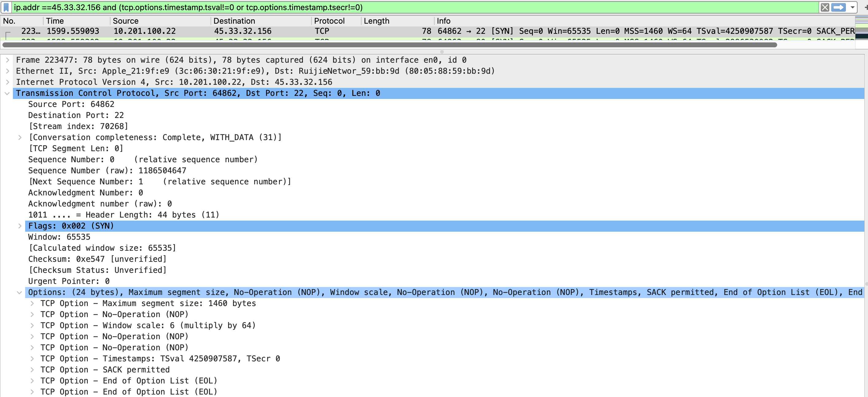The height and width of the screenshot is (397, 868).
Task: Expand the Internet Protocol Version 4 section
Action: click(x=7, y=82)
